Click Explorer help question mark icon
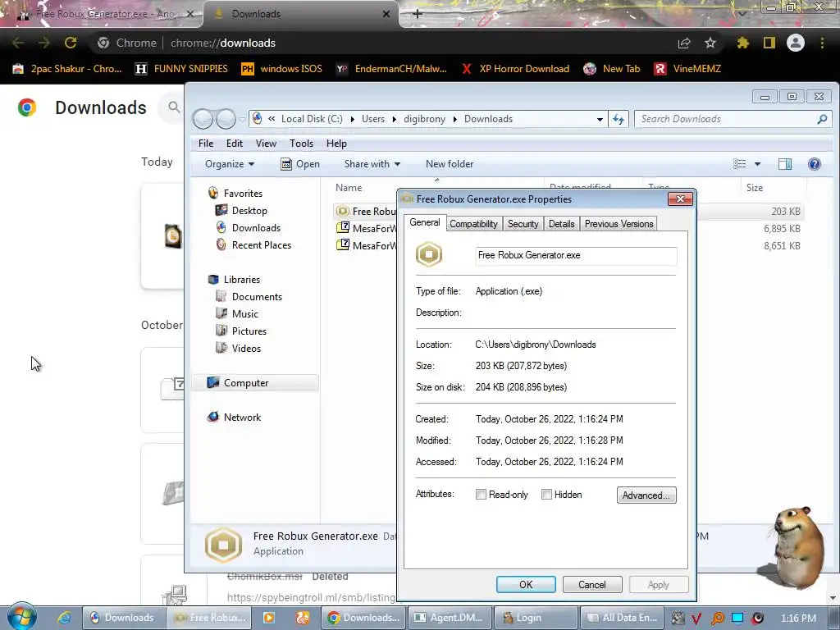This screenshot has height=630, width=840. [x=815, y=164]
